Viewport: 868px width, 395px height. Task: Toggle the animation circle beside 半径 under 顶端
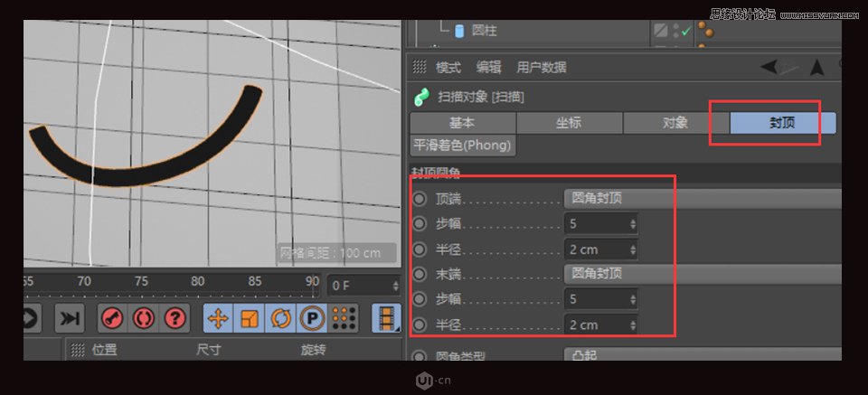tap(420, 249)
